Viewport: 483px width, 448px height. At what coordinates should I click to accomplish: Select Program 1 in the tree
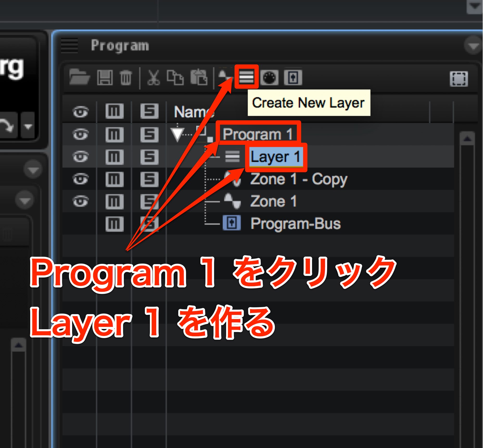tap(258, 134)
